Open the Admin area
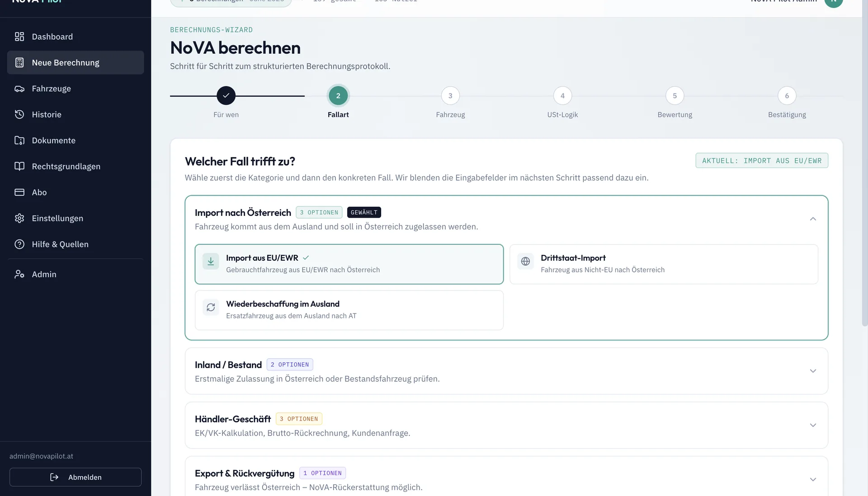 75,274
